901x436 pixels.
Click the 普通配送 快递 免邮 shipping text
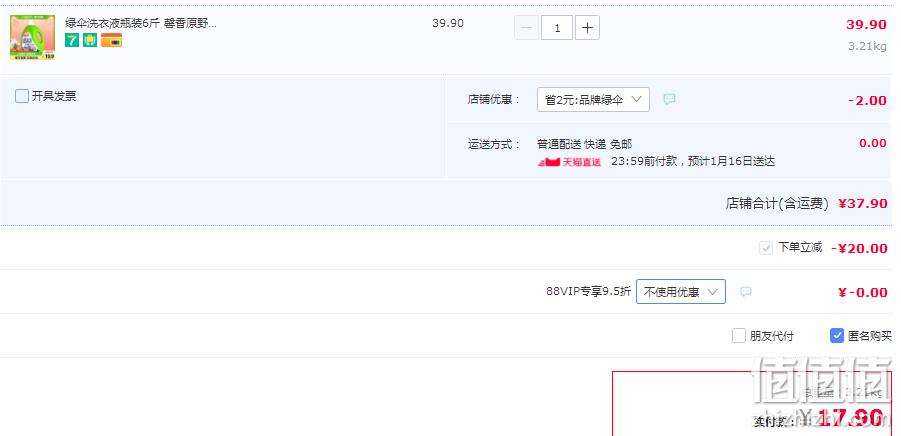click(x=584, y=144)
